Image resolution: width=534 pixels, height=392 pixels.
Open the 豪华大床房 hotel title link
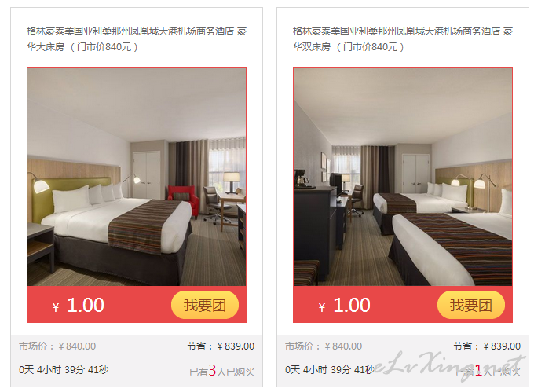[x=137, y=38]
